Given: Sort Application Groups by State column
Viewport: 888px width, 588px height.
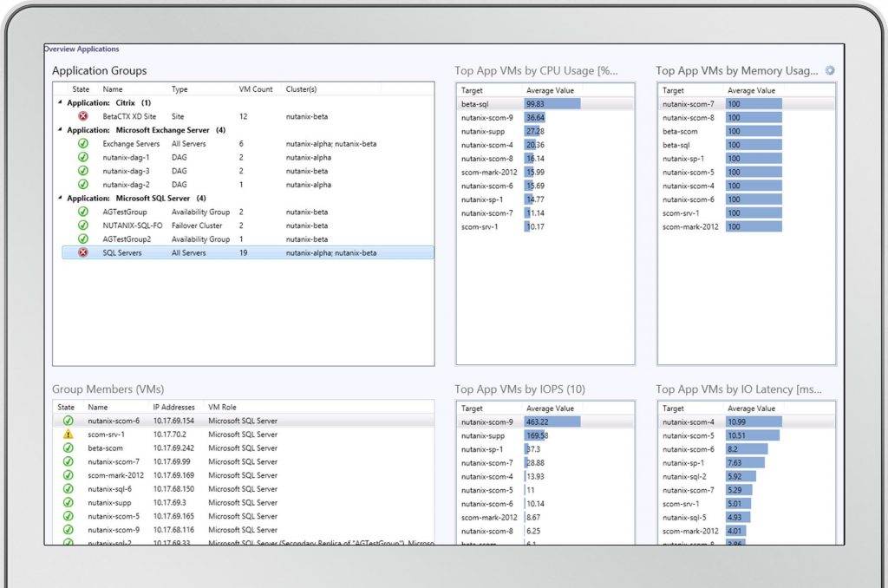Looking at the screenshot, I should click(81, 89).
